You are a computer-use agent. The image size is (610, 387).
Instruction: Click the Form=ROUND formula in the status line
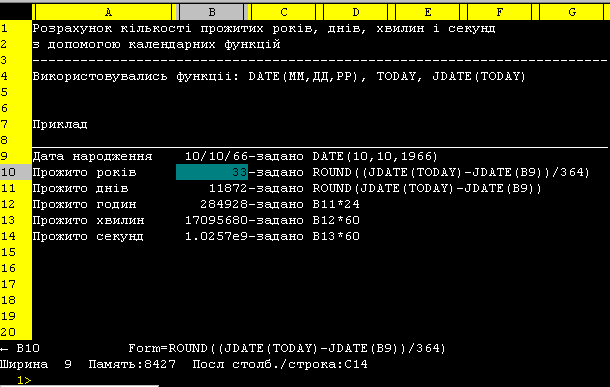(x=287, y=348)
